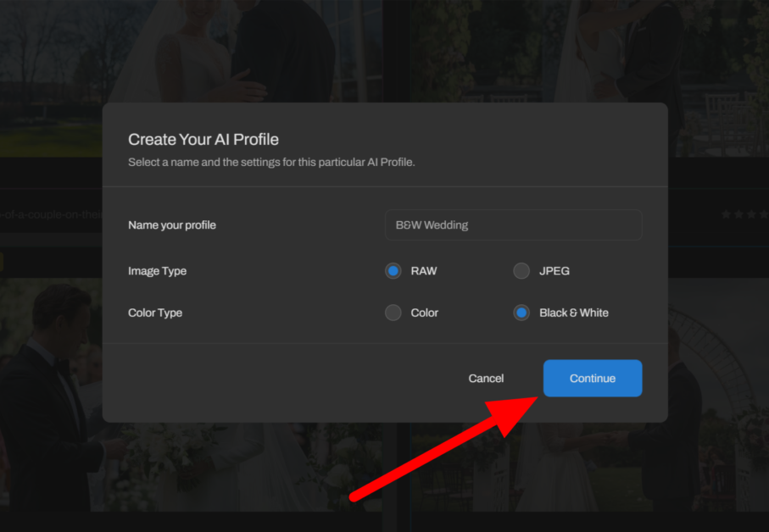The width and height of the screenshot is (769, 532).
Task: Click the top-left wedding photo behind dialog
Action: click(187, 51)
